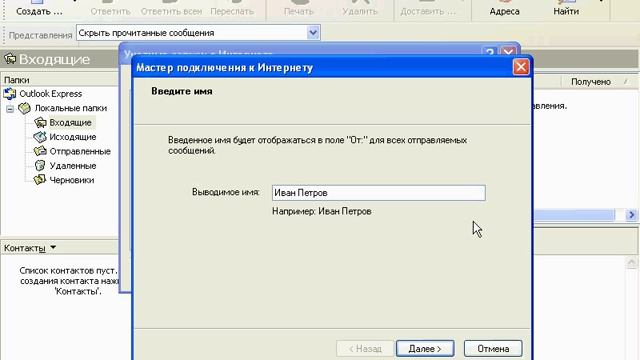Click the Создать toolbar button
The image size is (640, 360).
39,8
